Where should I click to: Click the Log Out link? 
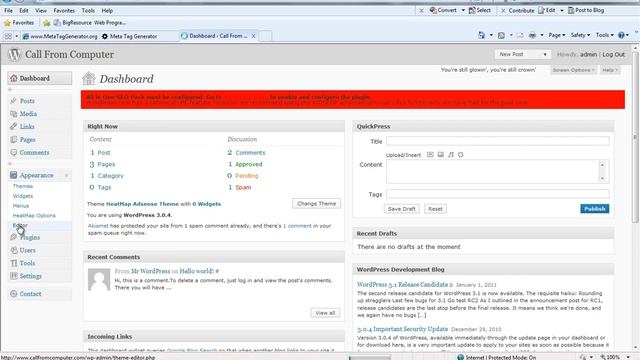click(613, 54)
